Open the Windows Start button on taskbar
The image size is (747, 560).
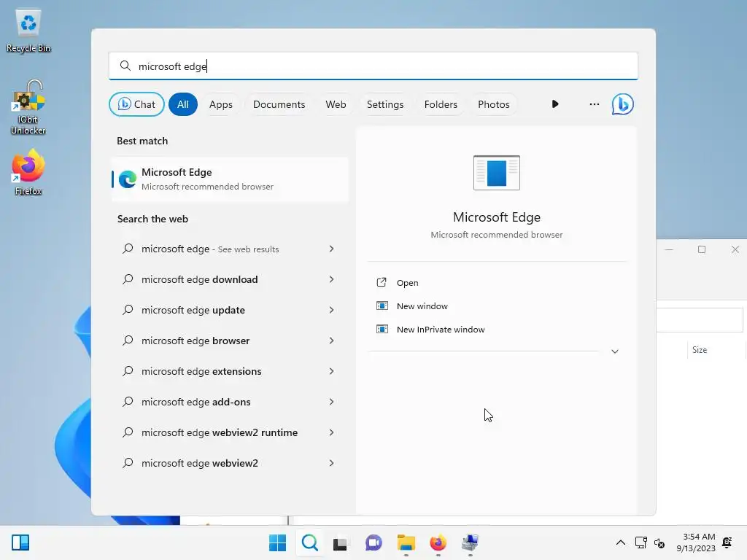(x=277, y=542)
